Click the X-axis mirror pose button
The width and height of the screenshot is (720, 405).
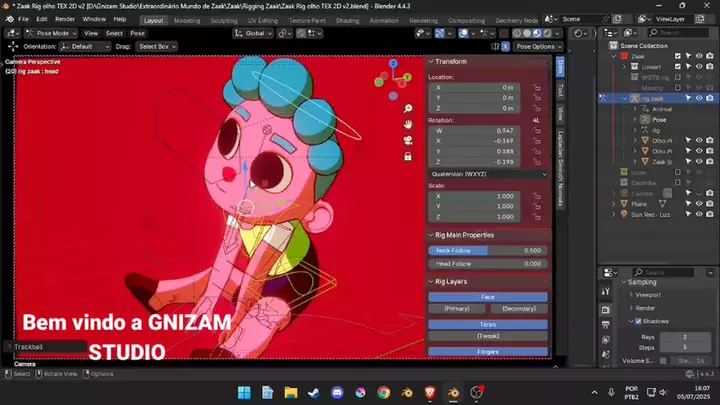point(505,46)
